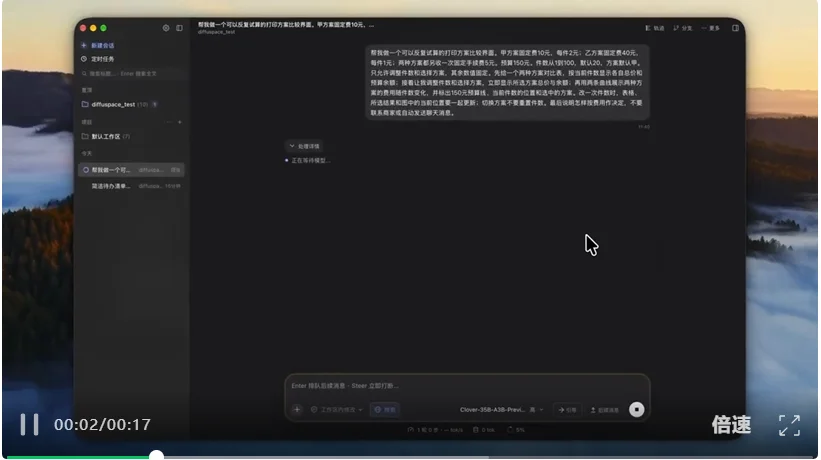Click the 5% context usage indicator
Screen dimensions: 821x460
[516, 430]
